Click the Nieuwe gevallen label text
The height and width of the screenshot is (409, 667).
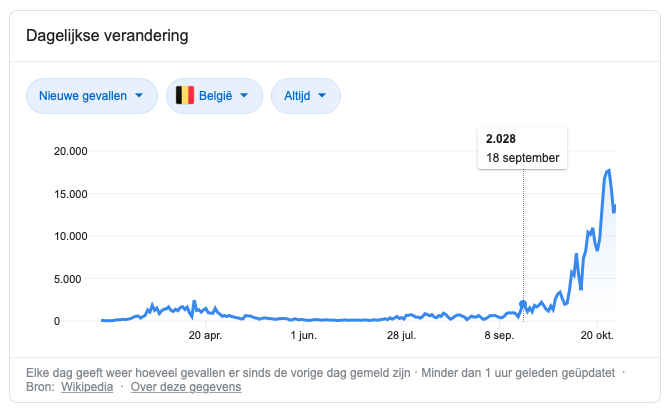[x=83, y=96]
